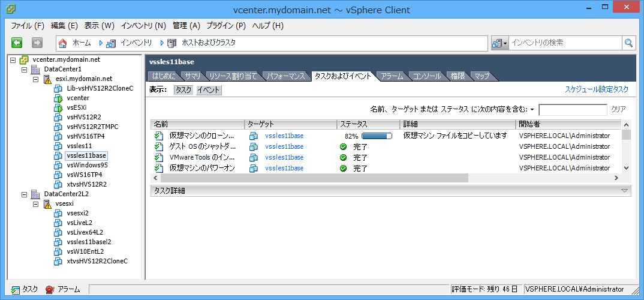This screenshot has height=300, width=644.
Task: Switch to the サマリ tab
Action: [192, 76]
